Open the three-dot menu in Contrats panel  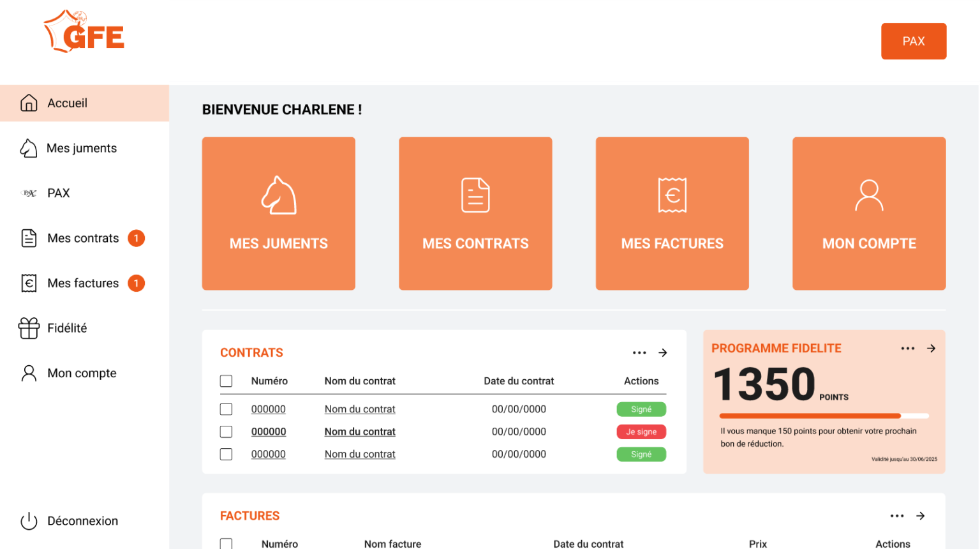point(639,353)
